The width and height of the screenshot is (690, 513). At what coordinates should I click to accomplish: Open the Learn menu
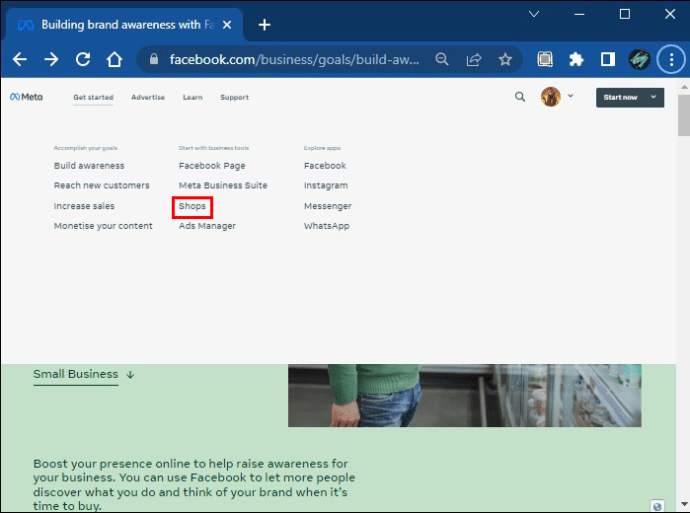click(193, 97)
